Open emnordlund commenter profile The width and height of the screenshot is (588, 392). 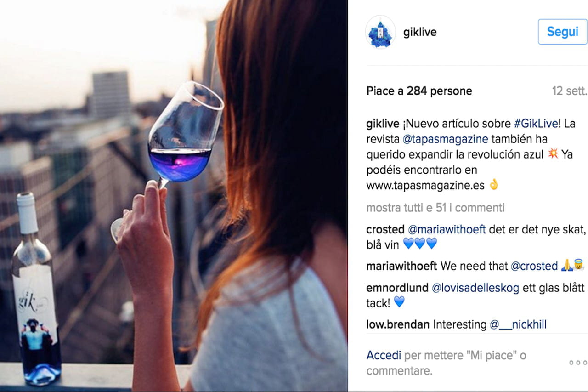[397, 288]
